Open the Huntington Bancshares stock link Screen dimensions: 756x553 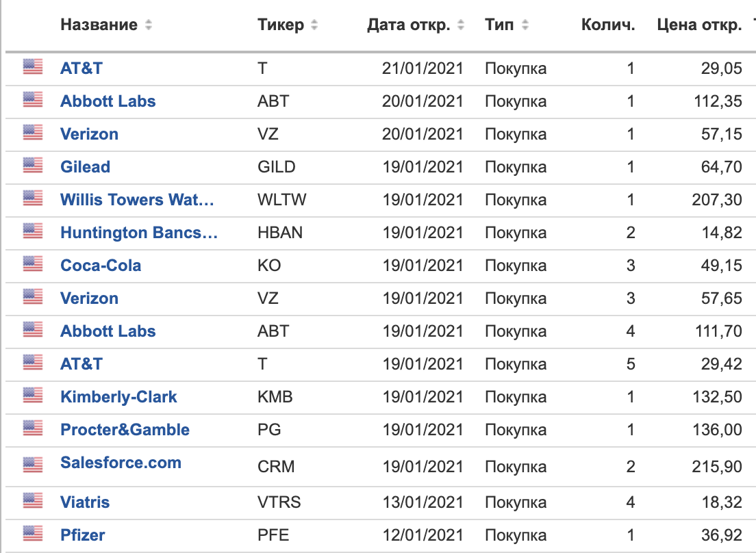coord(138,233)
